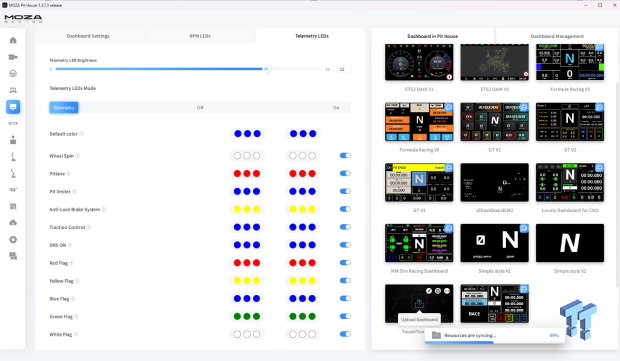Select the I2DashboardCM2 thumbnail
This screenshot has width=620, height=361.
coord(495,182)
